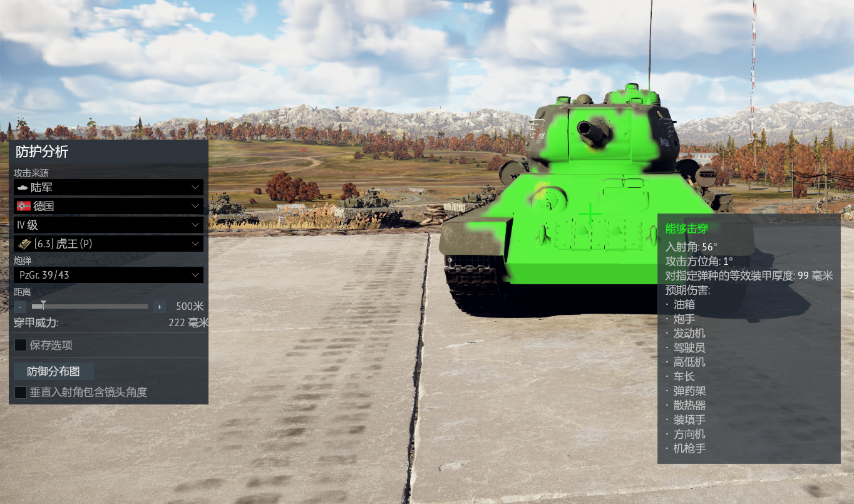
Task: Click 驾驶员 in the damage list
Action: [689, 348]
